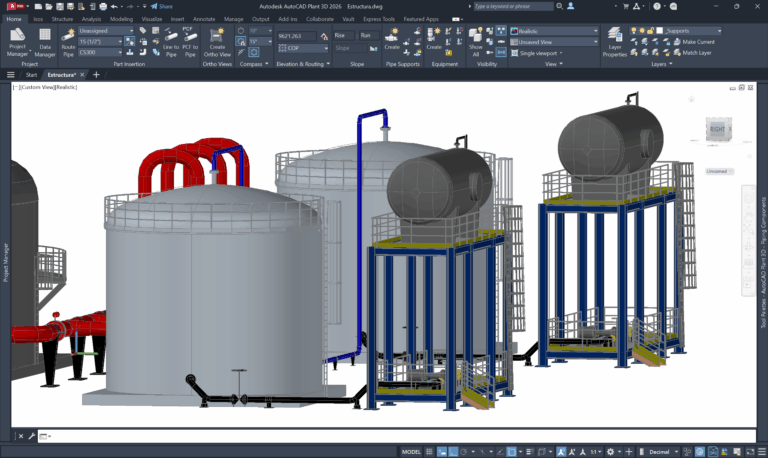
Task: Select the Line to Pipe tool
Action: tap(171, 40)
